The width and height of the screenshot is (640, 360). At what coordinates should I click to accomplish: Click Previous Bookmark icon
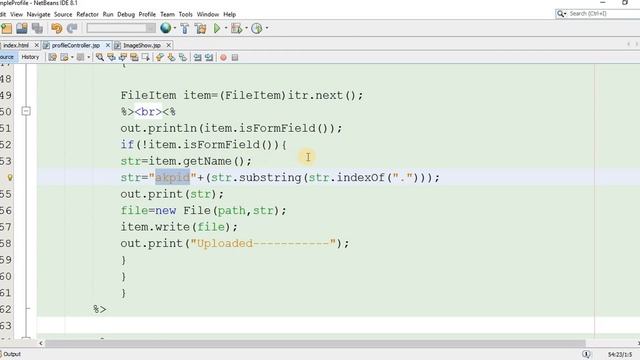160,57
